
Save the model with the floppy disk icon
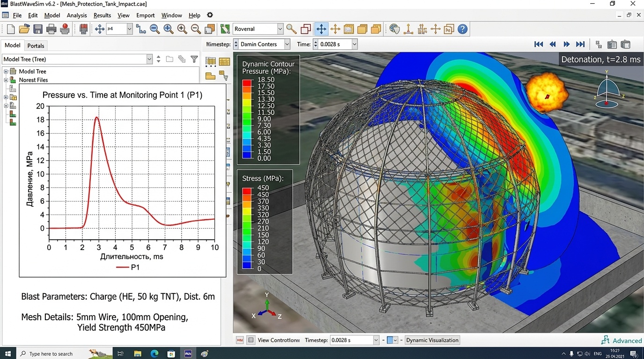38,29
